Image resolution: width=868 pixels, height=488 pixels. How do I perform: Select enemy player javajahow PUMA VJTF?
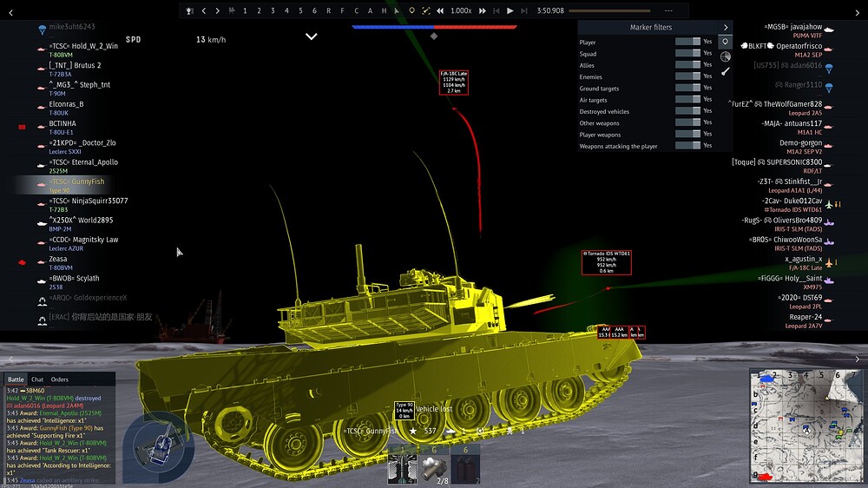pos(797,30)
